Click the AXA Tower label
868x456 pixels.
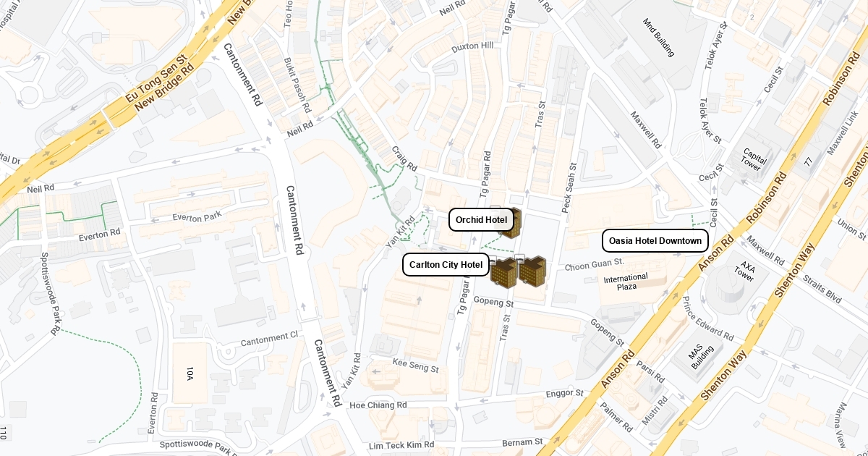pos(744,272)
